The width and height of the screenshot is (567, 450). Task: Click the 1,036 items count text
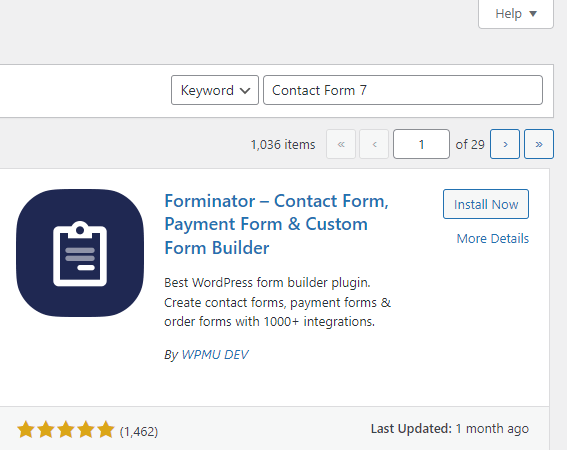(283, 144)
